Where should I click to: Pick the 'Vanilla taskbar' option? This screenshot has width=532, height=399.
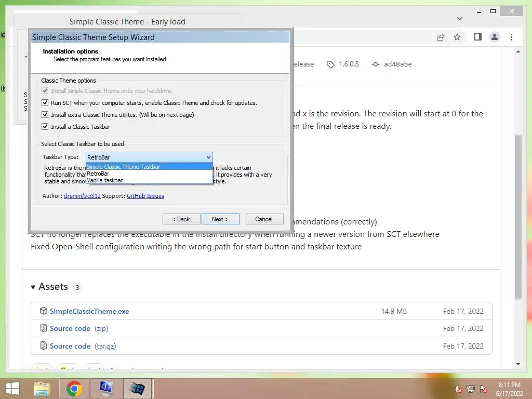[x=149, y=180]
